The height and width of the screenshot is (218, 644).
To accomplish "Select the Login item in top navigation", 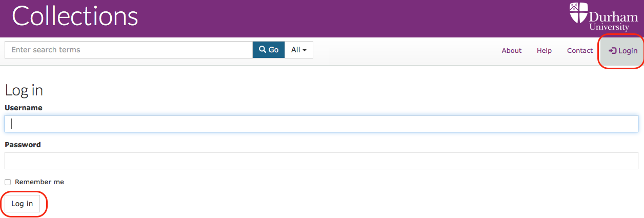I will (623, 51).
